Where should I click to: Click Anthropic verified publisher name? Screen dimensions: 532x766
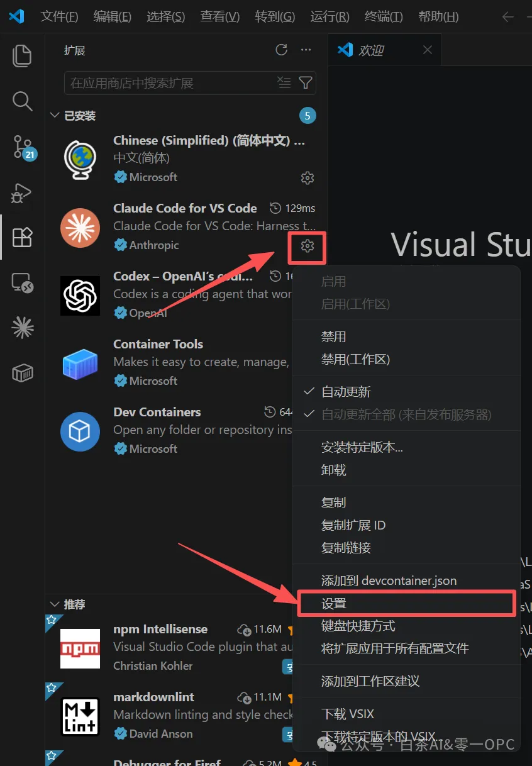click(154, 245)
